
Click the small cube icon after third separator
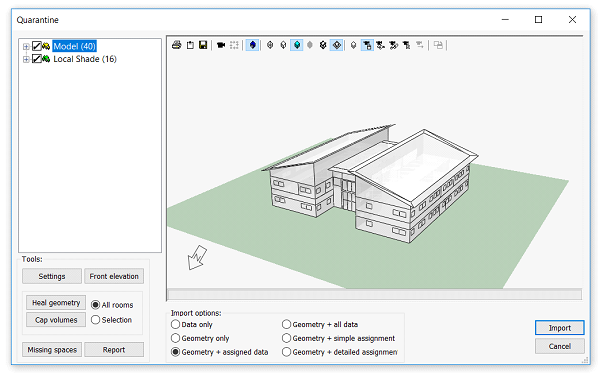click(353, 45)
